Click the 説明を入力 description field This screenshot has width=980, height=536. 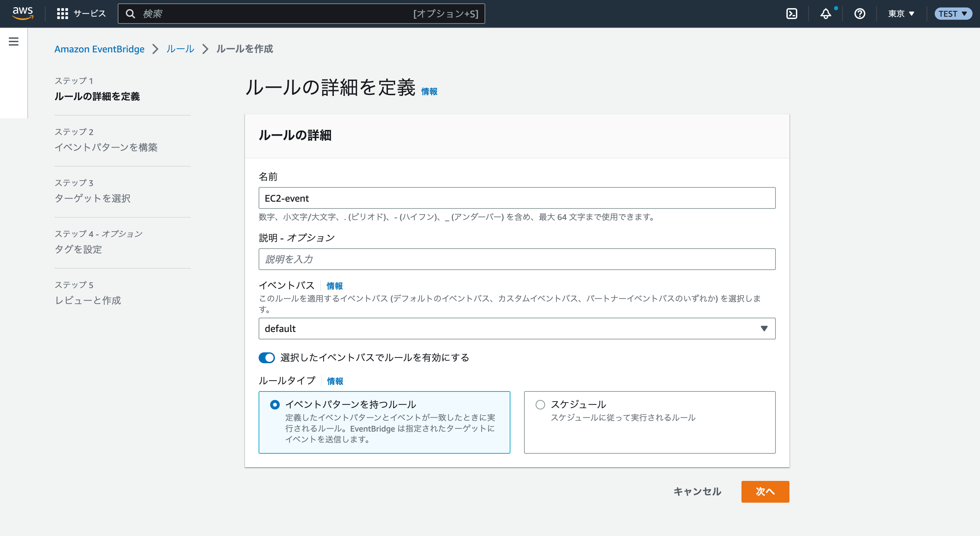click(x=517, y=259)
